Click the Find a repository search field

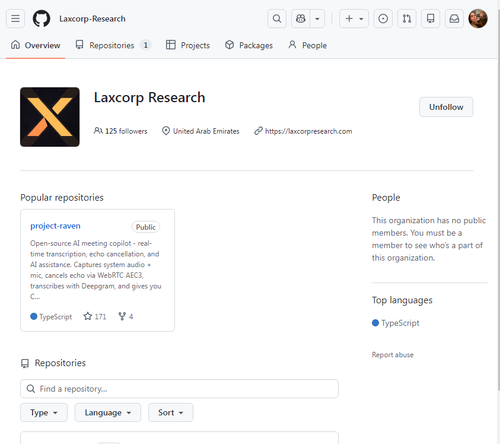pos(179,389)
